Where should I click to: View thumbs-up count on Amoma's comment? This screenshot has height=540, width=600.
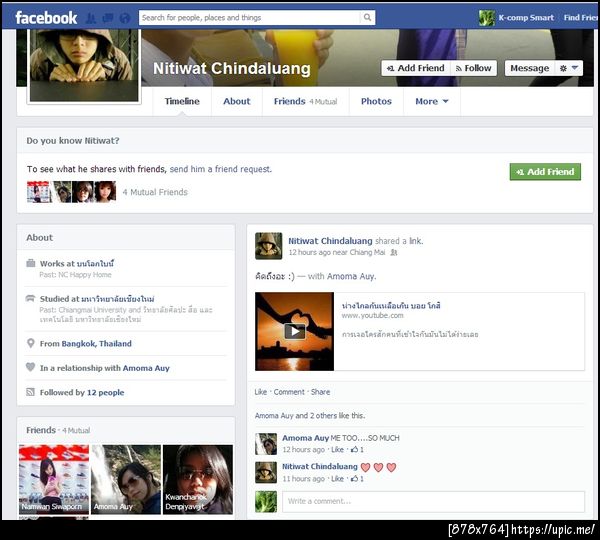pos(357,450)
